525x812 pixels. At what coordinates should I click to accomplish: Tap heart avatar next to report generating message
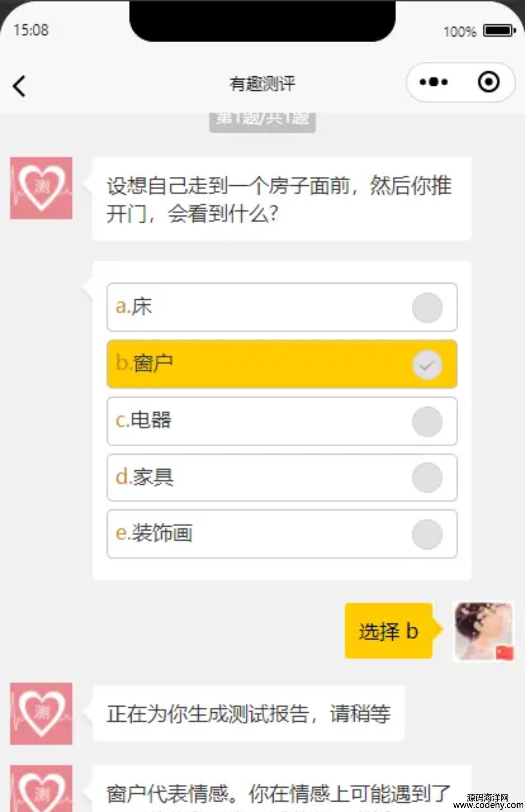(x=41, y=714)
